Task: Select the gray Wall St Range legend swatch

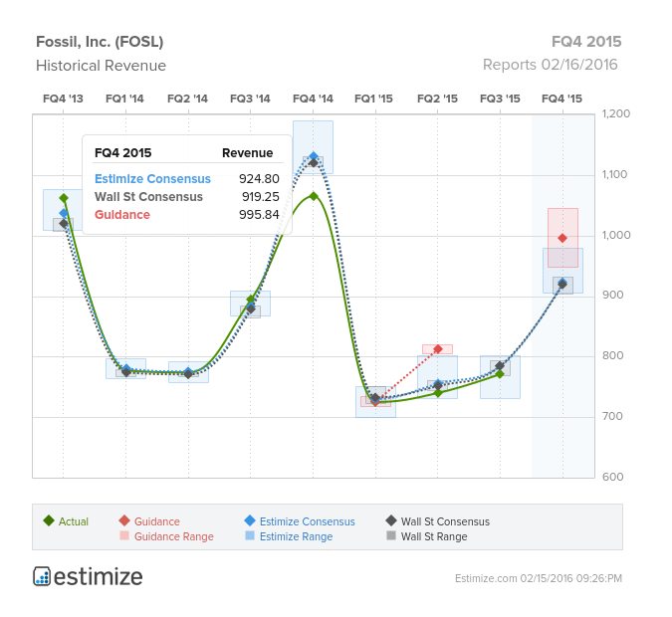Action: click(x=391, y=535)
